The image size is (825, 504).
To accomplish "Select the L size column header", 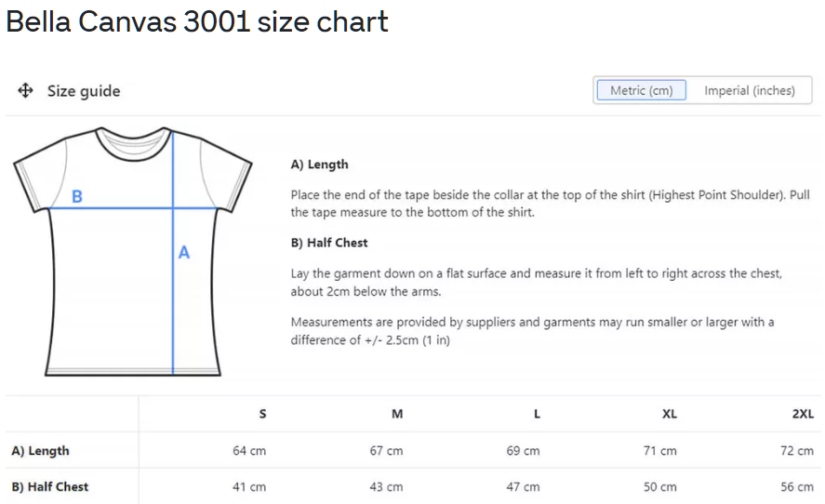I will (537, 414).
